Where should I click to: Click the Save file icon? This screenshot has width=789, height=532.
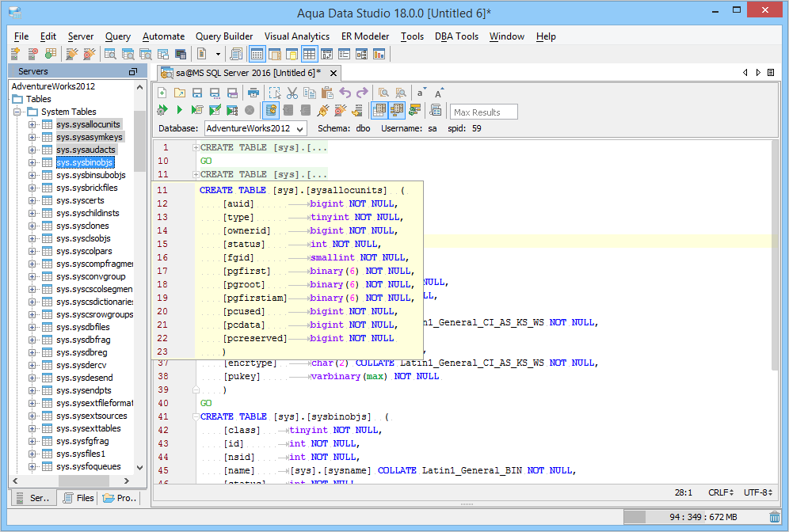pos(197,93)
